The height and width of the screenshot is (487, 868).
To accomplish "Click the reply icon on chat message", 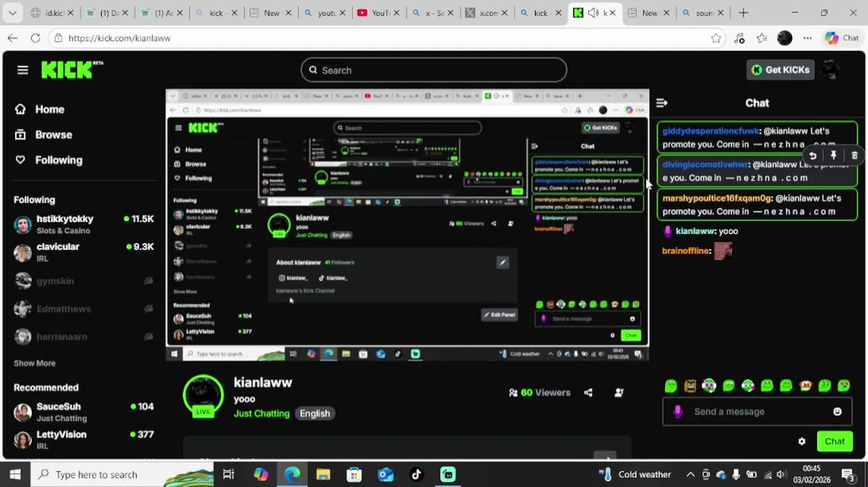I will pyautogui.click(x=813, y=156).
